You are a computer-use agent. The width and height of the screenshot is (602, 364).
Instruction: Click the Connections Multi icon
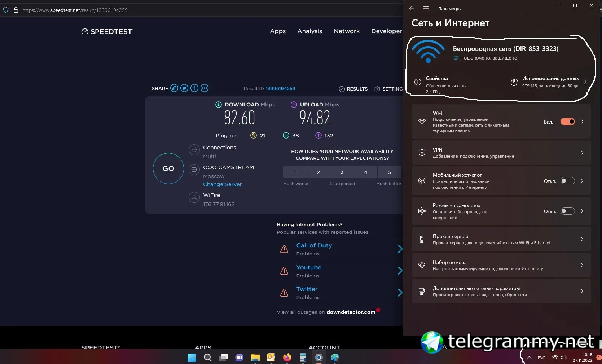click(x=194, y=150)
